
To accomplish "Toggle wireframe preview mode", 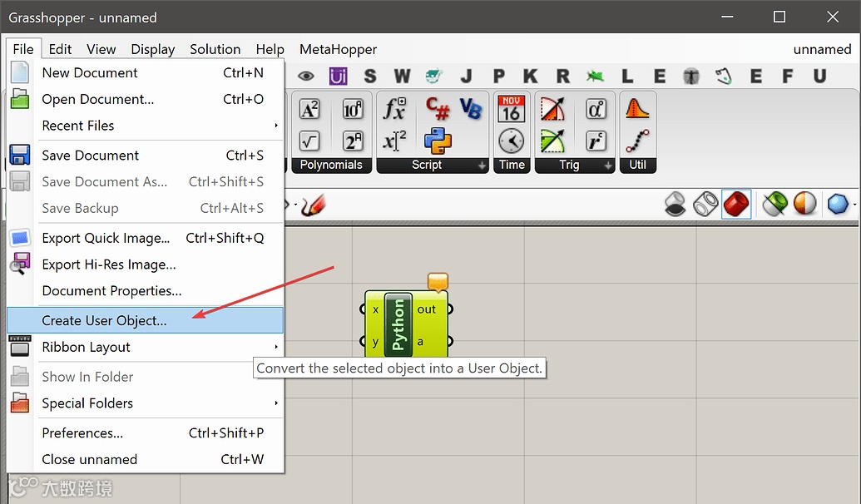I will (705, 204).
